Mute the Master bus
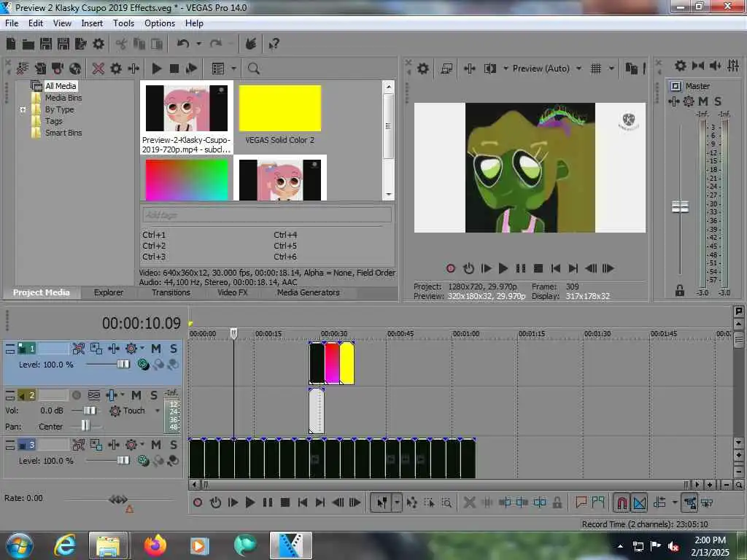The image size is (747, 560). (x=703, y=101)
